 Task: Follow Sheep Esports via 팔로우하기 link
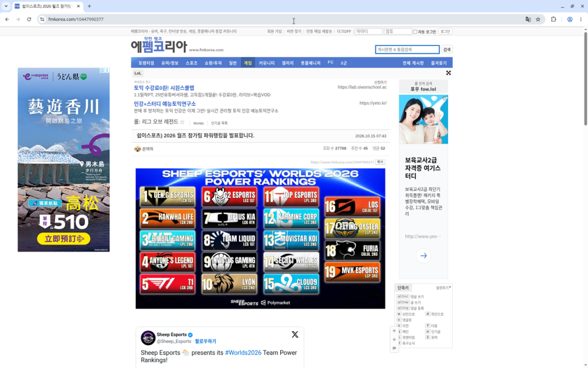pos(206,342)
